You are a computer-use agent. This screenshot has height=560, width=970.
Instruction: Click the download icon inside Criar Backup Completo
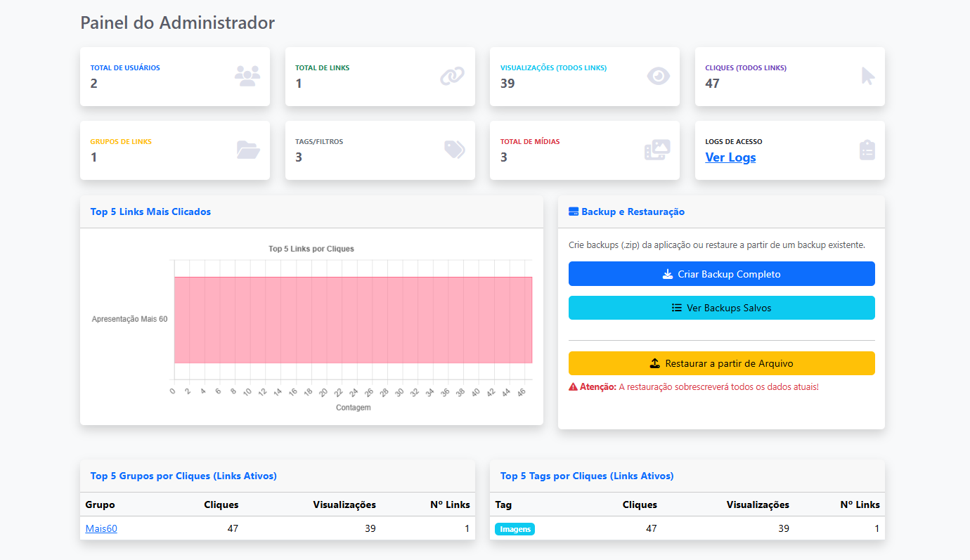pyautogui.click(x=667, y=273)
